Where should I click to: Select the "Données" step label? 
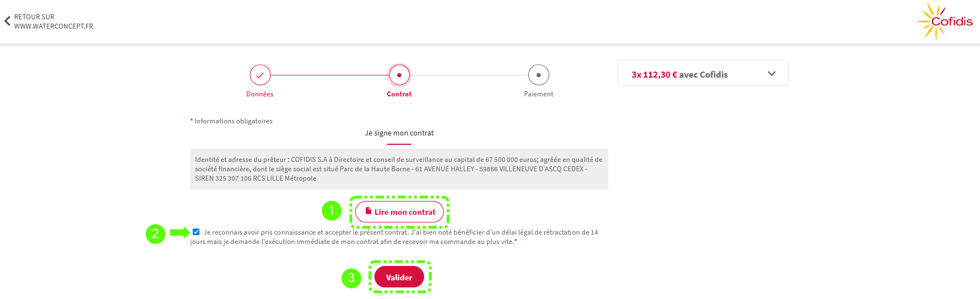tap(260, 94)
